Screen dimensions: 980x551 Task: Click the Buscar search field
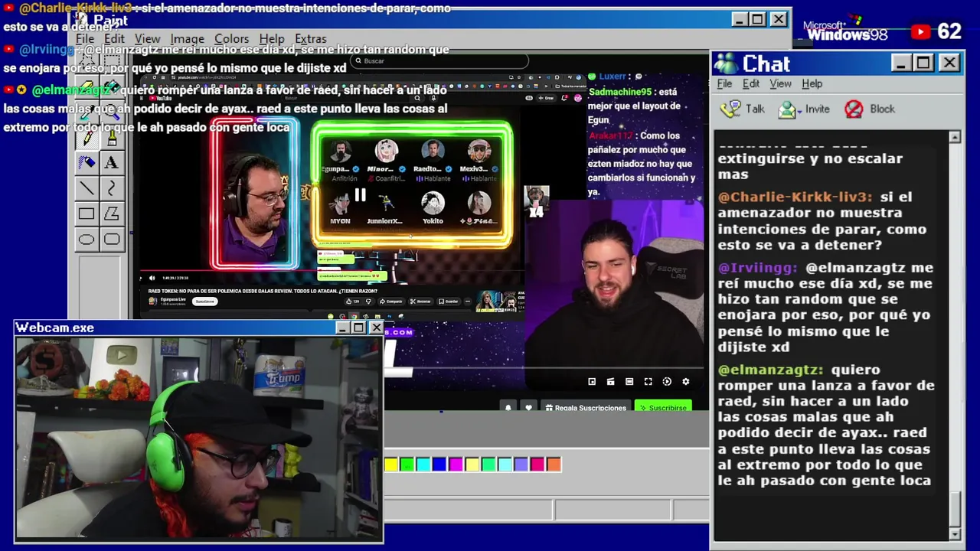pyautogui.click(x=439, y=60)
